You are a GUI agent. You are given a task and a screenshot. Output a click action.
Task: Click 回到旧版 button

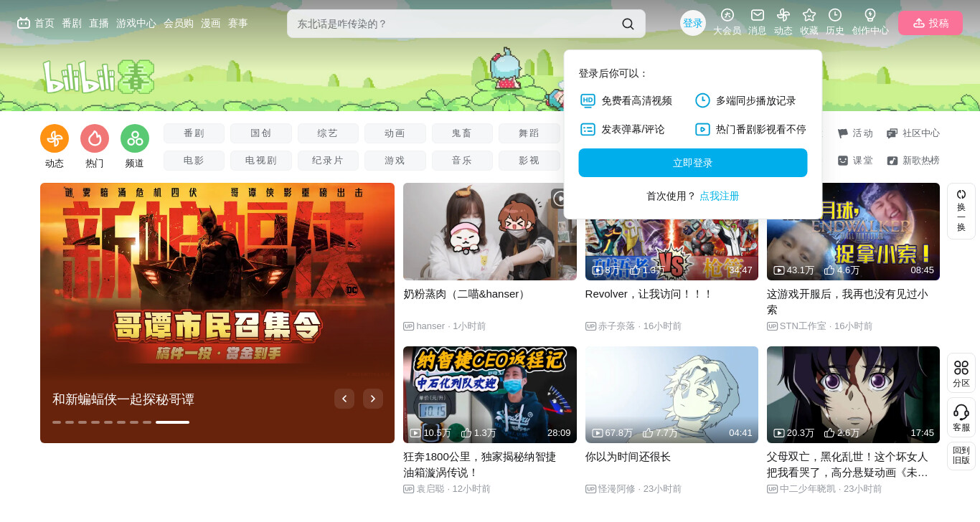pos(961,455)
